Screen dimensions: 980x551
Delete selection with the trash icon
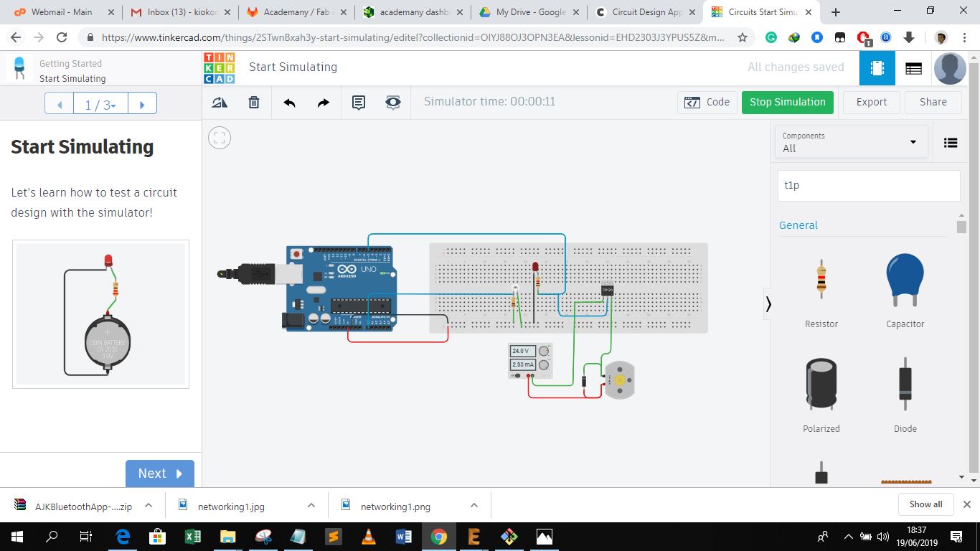pyautogui.click(x=254, y=103)
